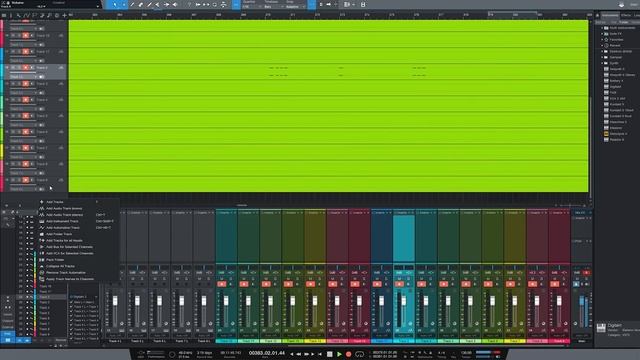Toggle record arm on Track 10 header

pos(26,36)
